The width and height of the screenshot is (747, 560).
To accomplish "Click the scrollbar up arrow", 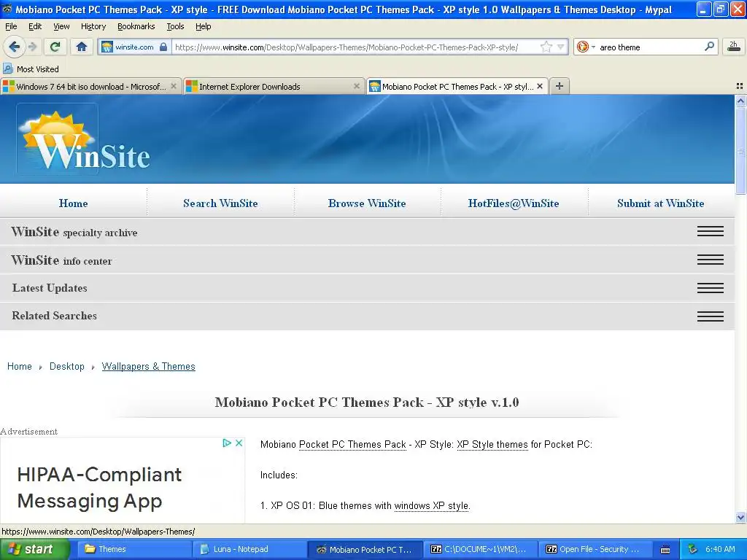I will click(x=740, y=101).
